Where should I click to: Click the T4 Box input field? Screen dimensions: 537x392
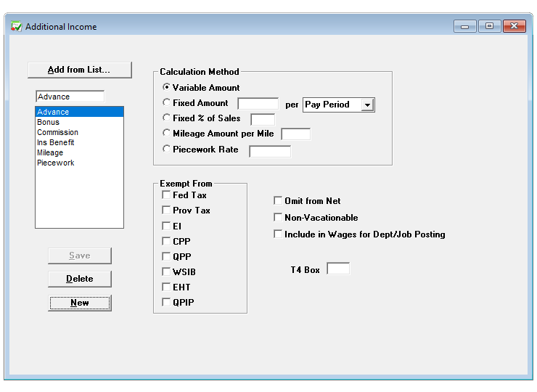tap(338, 269)
